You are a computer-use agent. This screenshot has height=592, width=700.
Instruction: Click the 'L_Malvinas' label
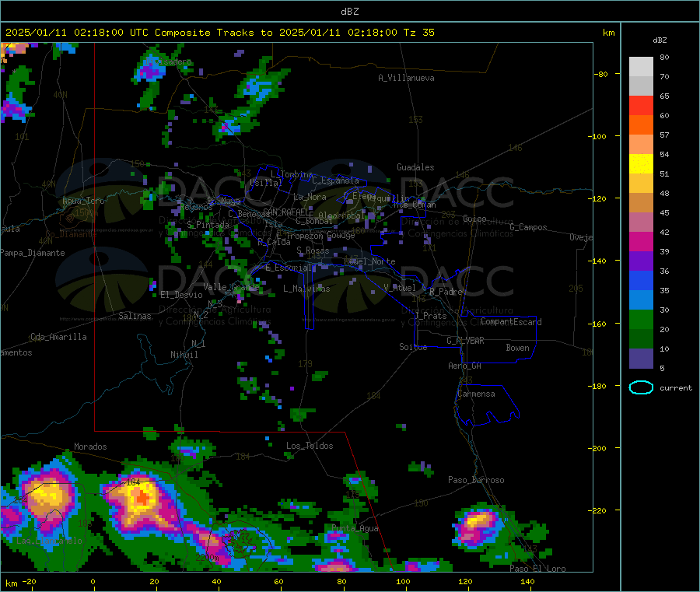click(306, 289)
